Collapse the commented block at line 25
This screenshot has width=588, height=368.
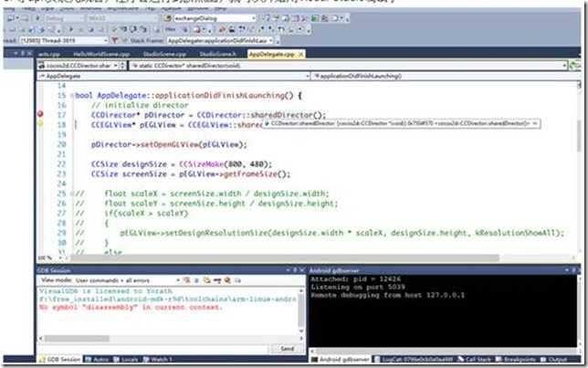(71, 194)
